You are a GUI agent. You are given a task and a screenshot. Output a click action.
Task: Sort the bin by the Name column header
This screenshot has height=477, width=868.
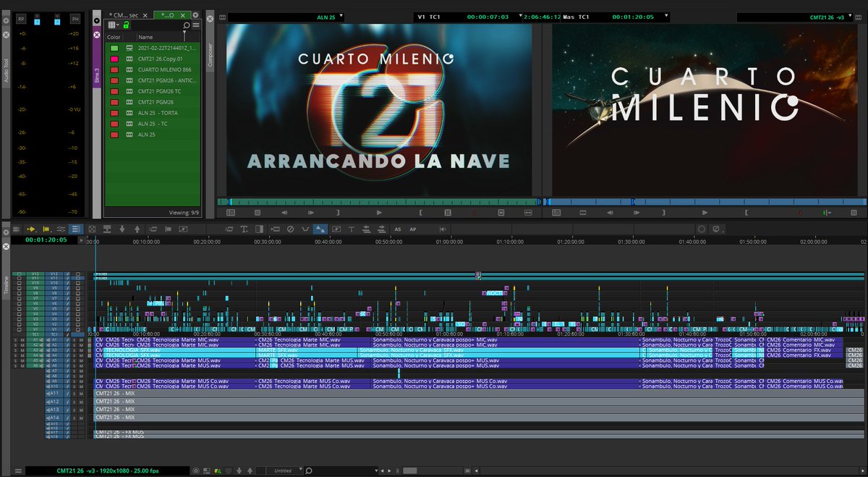click(146, 37)
